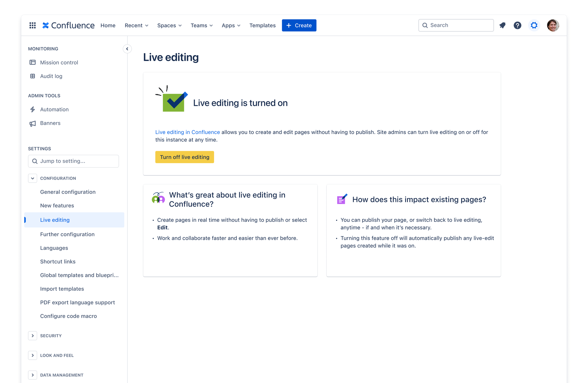Image resolution: width=588 pixels, height=383 pixels.
Task: Collapse the sidebar with the arrow button
Action: tap(127, 49)
